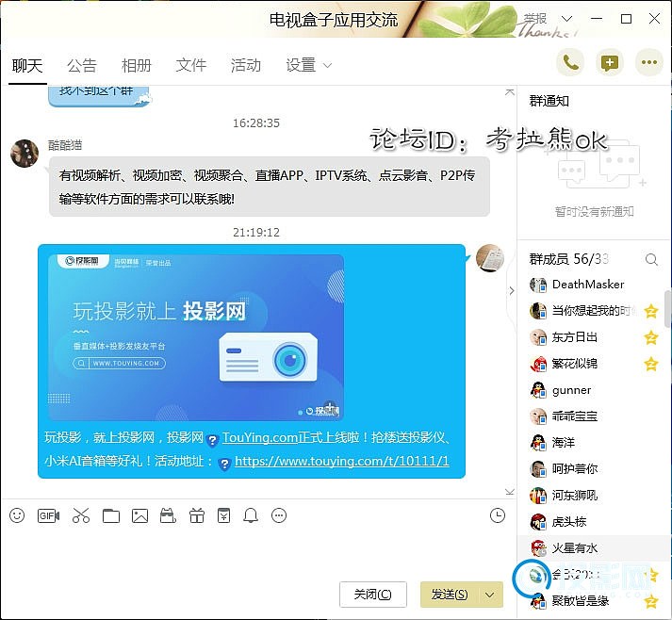The height and width of the screenshot is (620, 672).
Task: Click the 关闭(C) button
Action: 373,595
